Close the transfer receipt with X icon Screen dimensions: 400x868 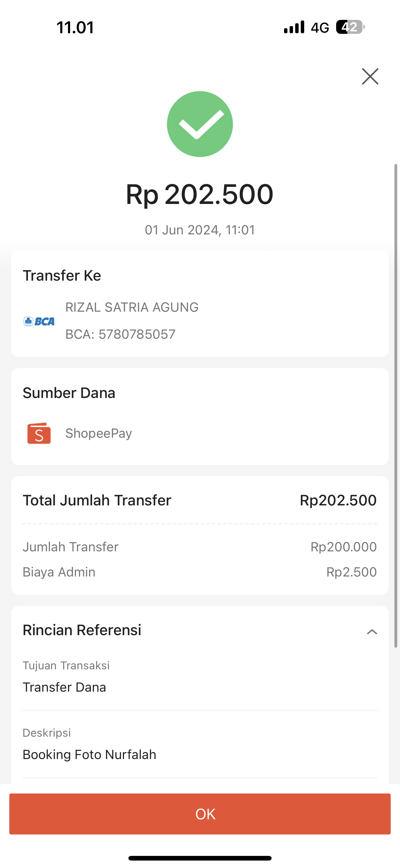tap(370, 76)
